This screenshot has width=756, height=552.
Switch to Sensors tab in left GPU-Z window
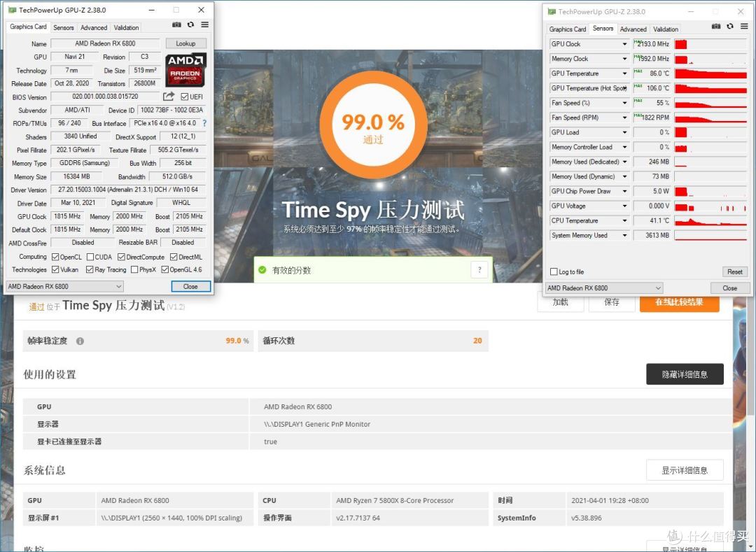tap(64, 27)
